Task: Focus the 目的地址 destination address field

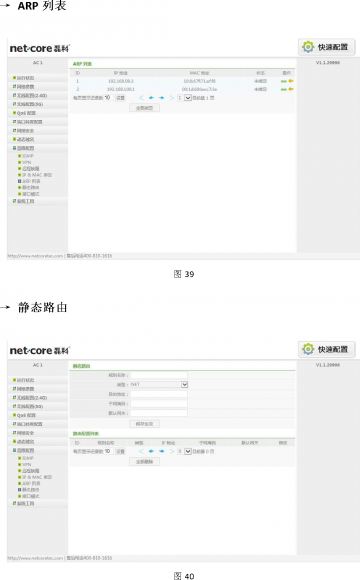Action: click(x=159, y=394)
